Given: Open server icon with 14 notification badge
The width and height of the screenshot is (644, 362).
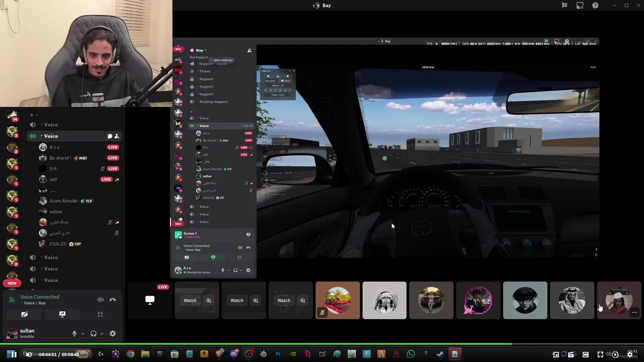Looking at the screenshot, I should tap(12, 116).
